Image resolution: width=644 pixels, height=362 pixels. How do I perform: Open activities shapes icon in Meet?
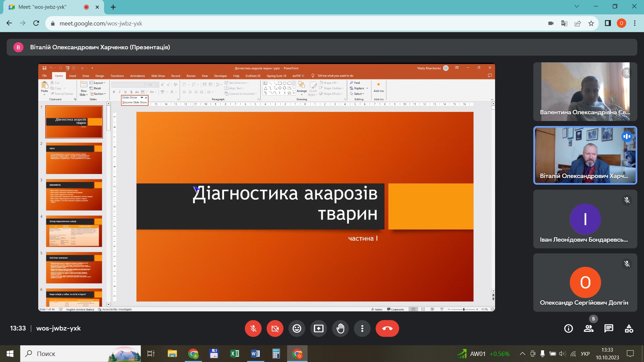pos(629,328)
